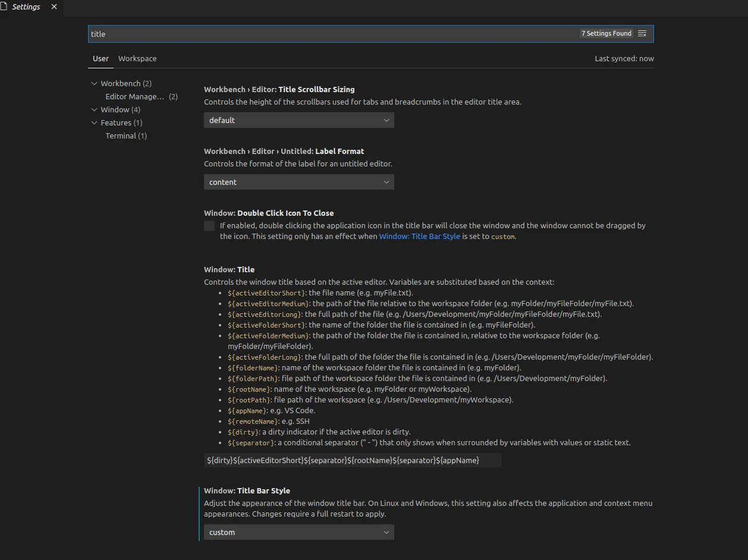
Task: Select Editor Management in settings tree
Action: [x=135, y=97]
